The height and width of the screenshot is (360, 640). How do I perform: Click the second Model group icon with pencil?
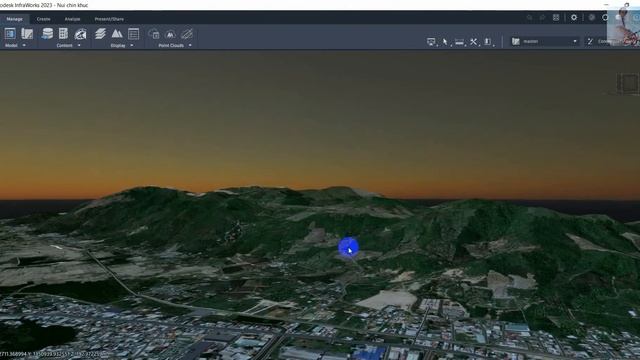click(x=27, y=33)
